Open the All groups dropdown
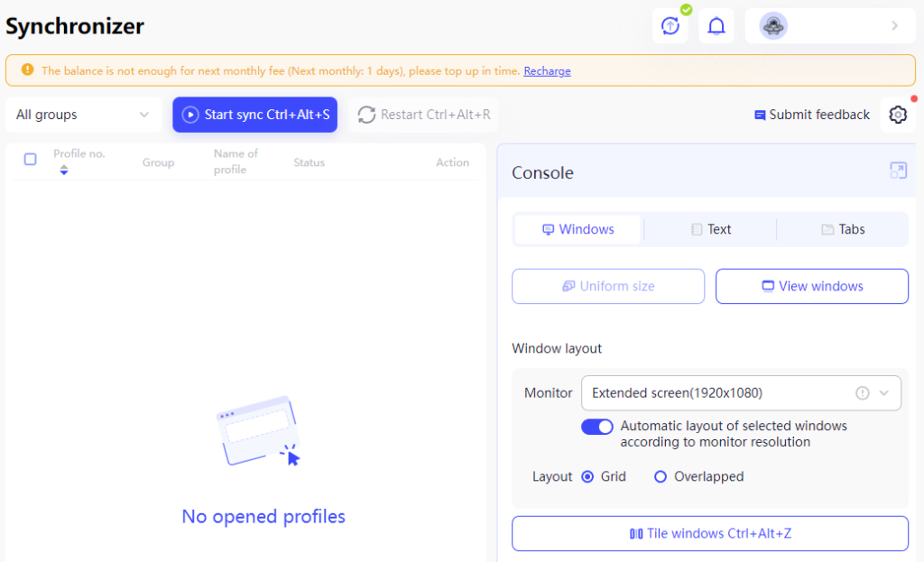Image resolution: width=924 pixels, height=562 pixels. coord(83,115)
